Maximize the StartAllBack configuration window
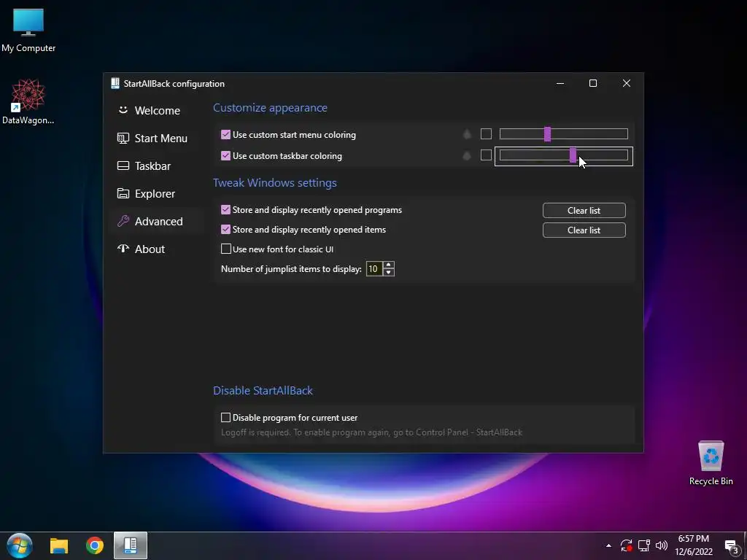This screenshot has width=747, height=560. click(593, 83)
